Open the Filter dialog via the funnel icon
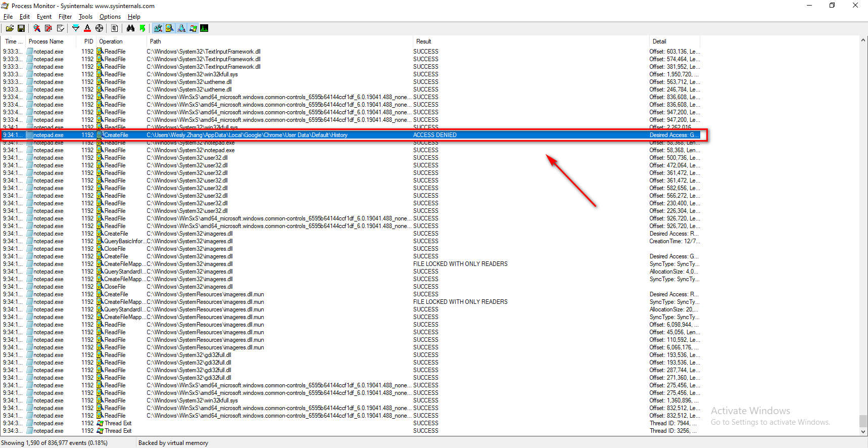Screen dimensions: 868x448 (76, 28)
